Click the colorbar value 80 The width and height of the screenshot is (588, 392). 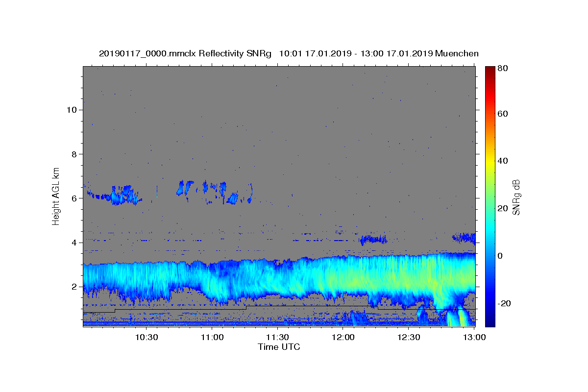(503, 68)
